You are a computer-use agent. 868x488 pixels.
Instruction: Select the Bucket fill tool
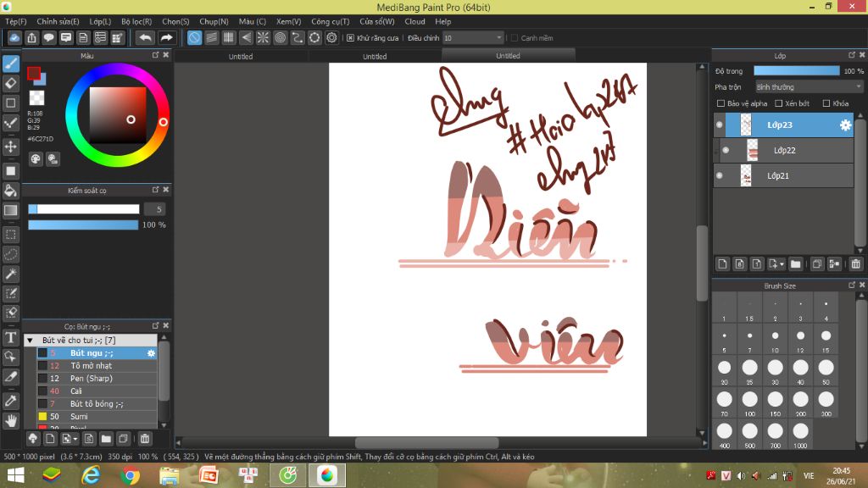(x=11, y=191)
